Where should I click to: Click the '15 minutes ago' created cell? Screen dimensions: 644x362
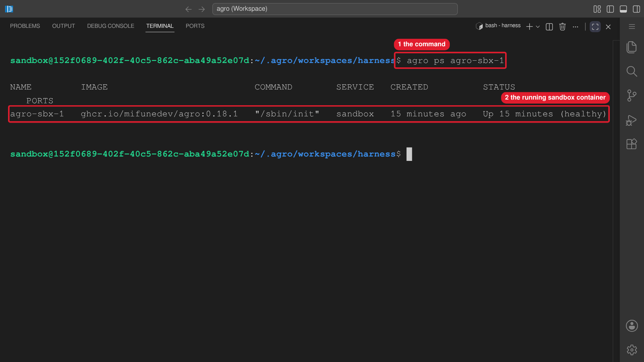point(428,114)
